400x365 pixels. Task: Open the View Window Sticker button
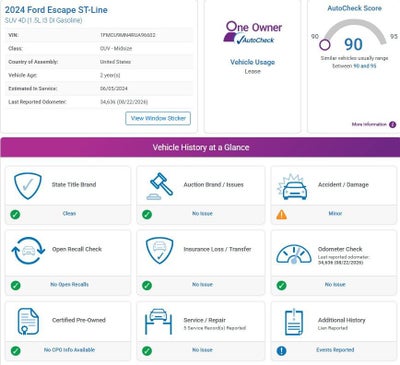tap(158, 118)
